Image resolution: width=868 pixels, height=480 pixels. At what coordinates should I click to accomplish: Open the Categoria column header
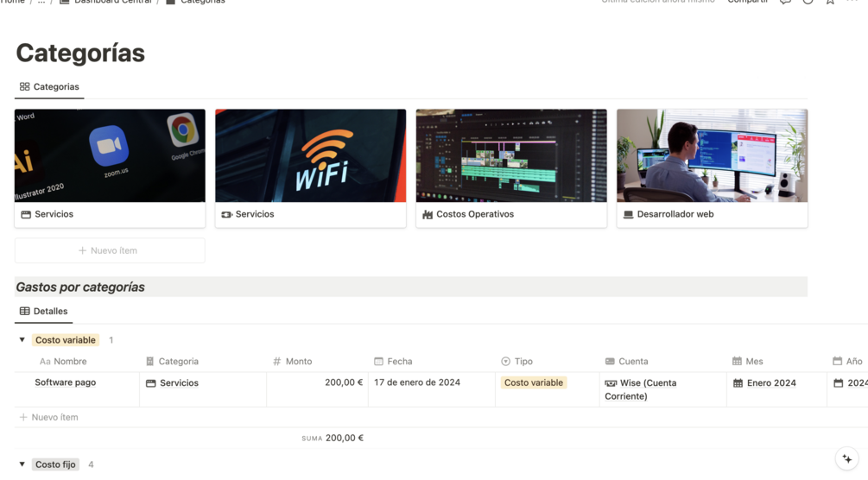[x=172, y=362]
